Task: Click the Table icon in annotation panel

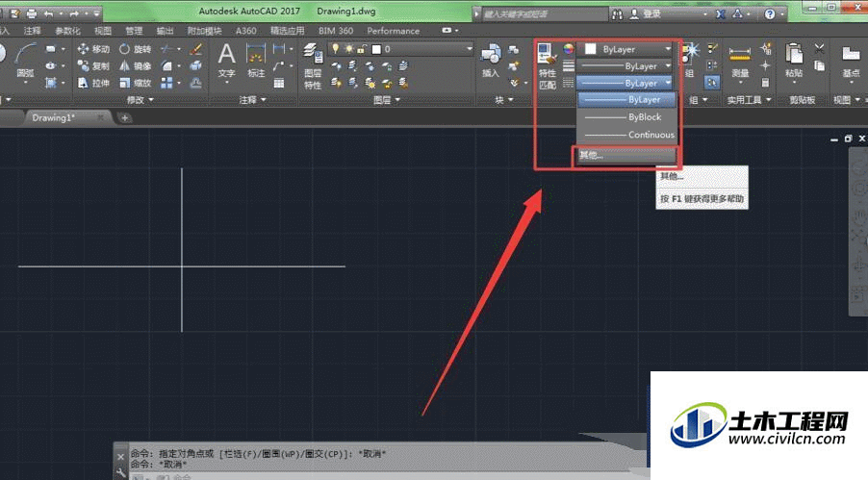Action: [x=279, y=83]
